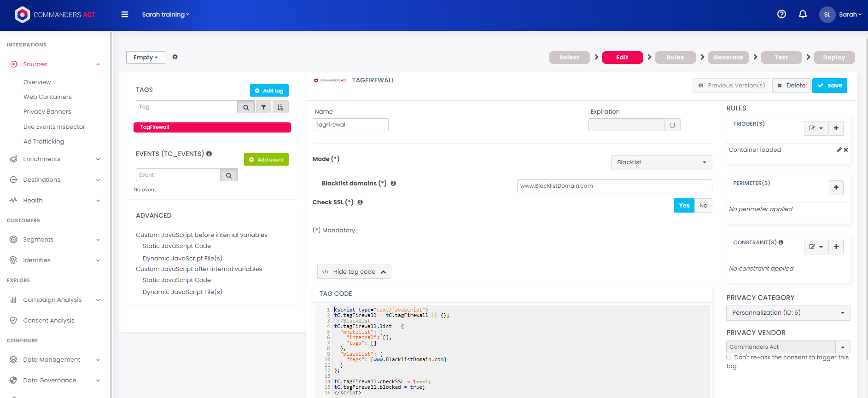Add a new perimeter with plus button
Viewport: 868px width, 398px height.
coord(836,187)
